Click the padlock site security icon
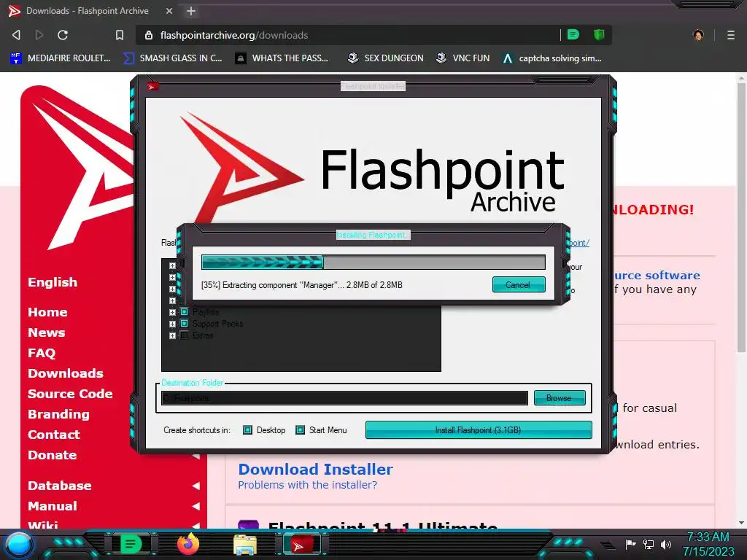The width and height of the screenshot is (747, 560). [x=149, y=35]
